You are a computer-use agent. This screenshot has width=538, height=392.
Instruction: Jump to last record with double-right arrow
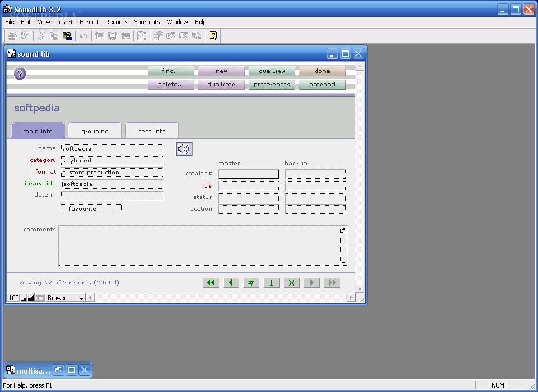(x=332, y=283)
